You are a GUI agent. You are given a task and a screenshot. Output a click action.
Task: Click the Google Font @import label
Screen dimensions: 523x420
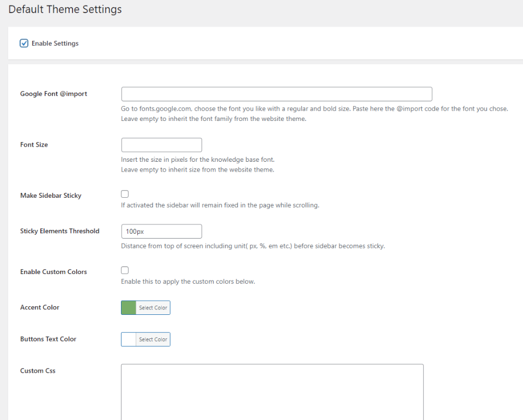[53, 94]
